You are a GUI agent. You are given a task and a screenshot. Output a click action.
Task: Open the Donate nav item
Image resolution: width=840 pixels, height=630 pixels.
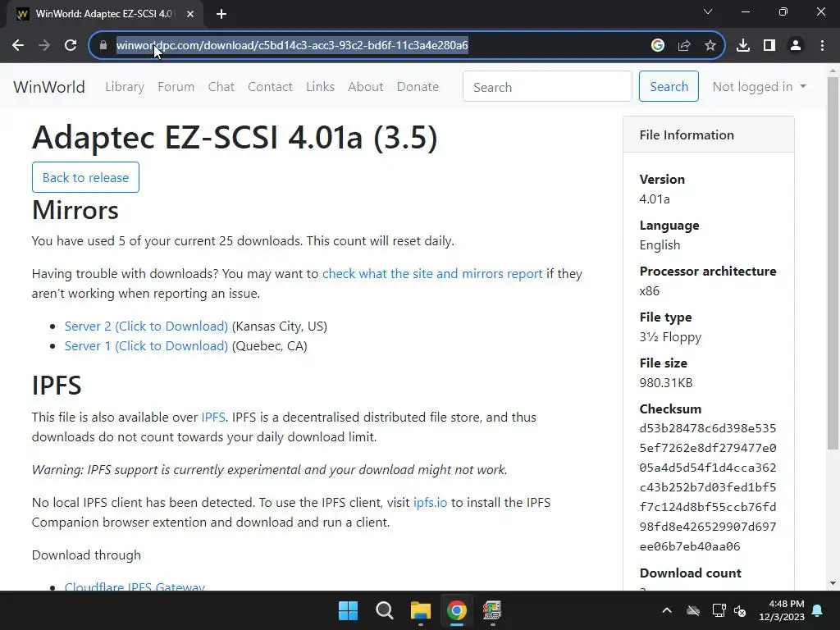pos(418,87)
